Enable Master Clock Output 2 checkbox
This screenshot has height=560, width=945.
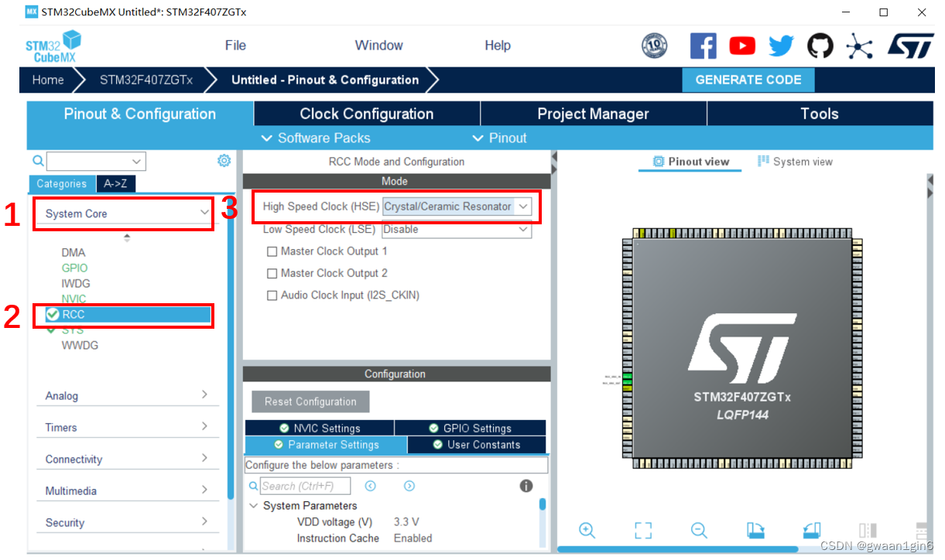click(272, 273)
